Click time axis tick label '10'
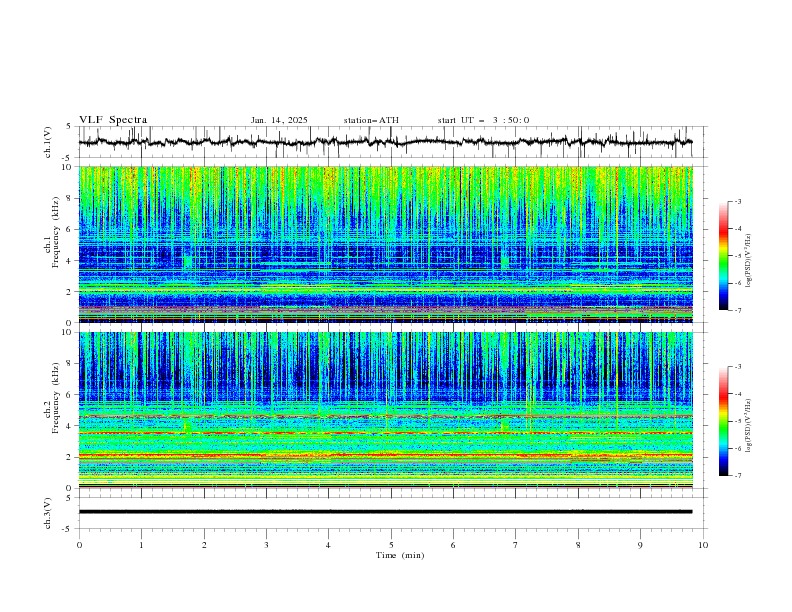The height and width of the screenshot is (612, 792). click(703, 545)
